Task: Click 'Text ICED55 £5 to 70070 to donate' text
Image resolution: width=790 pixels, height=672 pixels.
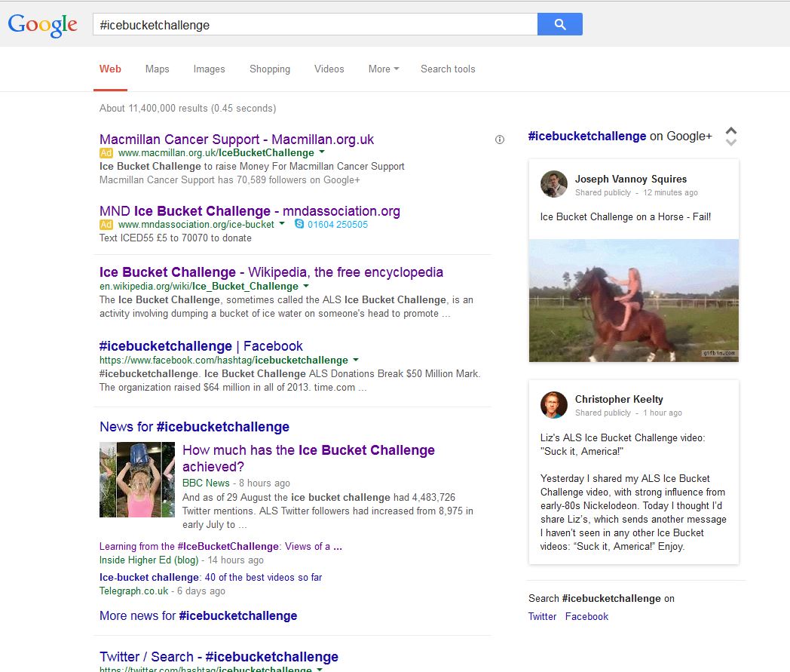Action: pos(176,238)
